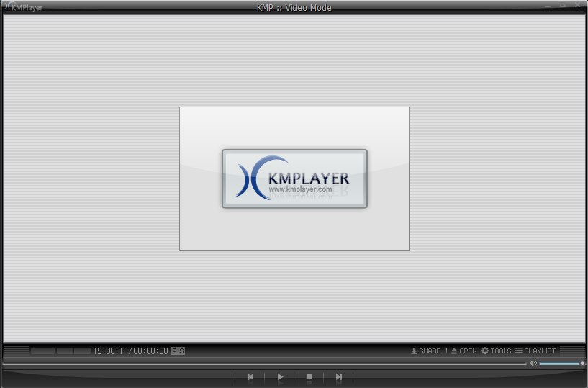The image size is (588, 388).
Task: Maximize the KMPlayer window
Action: (563, 5)
